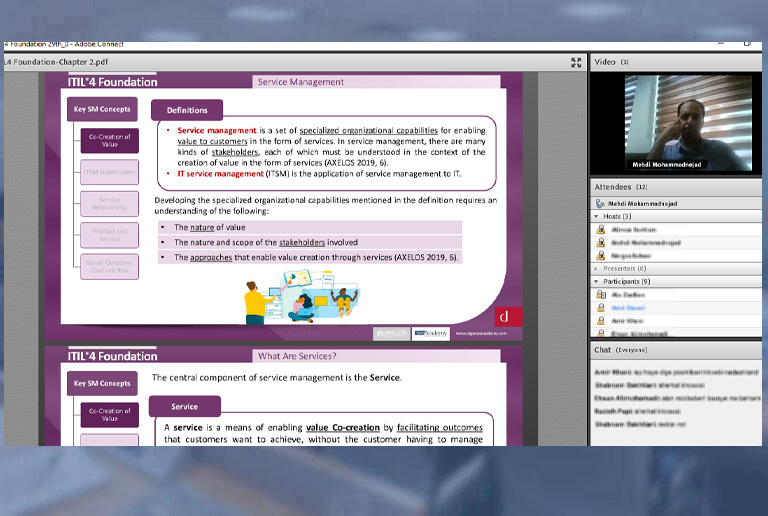Click the first chat message from Amir Khani
This screenshot has height=516, width=768.
pyautogui.click(x=676, y=372)
